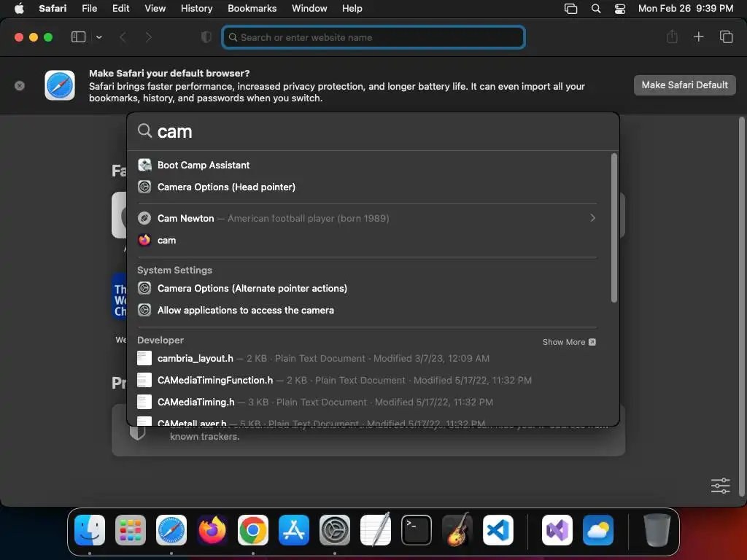
Task: Open the Help menu
Action: click(352, 8)
